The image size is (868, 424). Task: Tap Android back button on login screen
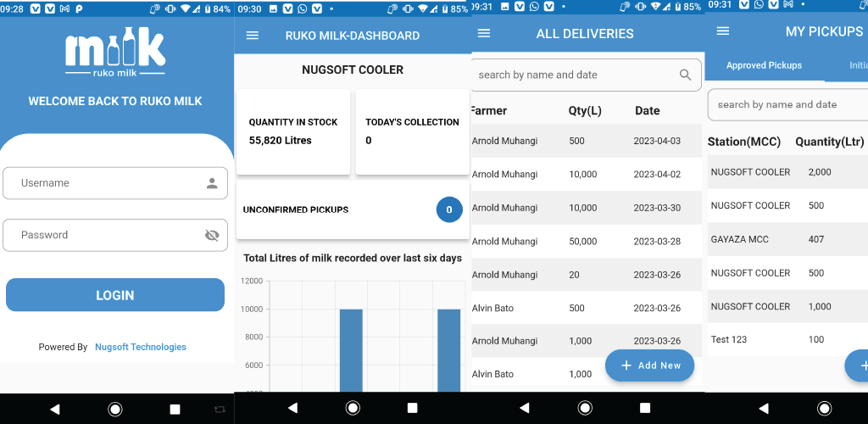pyautogui.click(x=54, y=409)
